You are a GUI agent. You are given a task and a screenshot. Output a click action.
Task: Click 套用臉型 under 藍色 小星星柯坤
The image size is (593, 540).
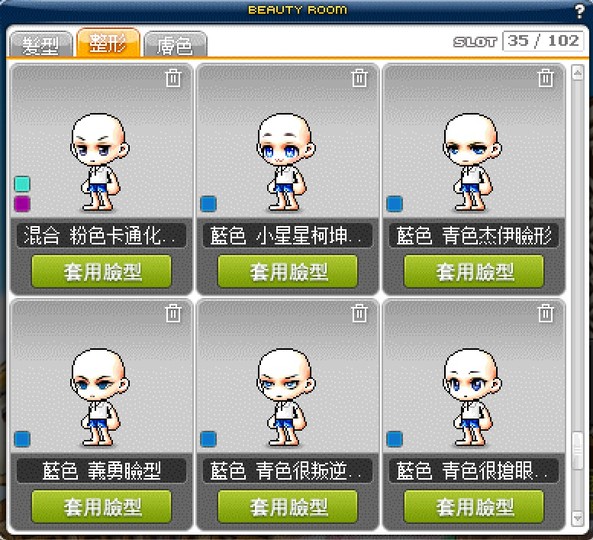[288, 272]
